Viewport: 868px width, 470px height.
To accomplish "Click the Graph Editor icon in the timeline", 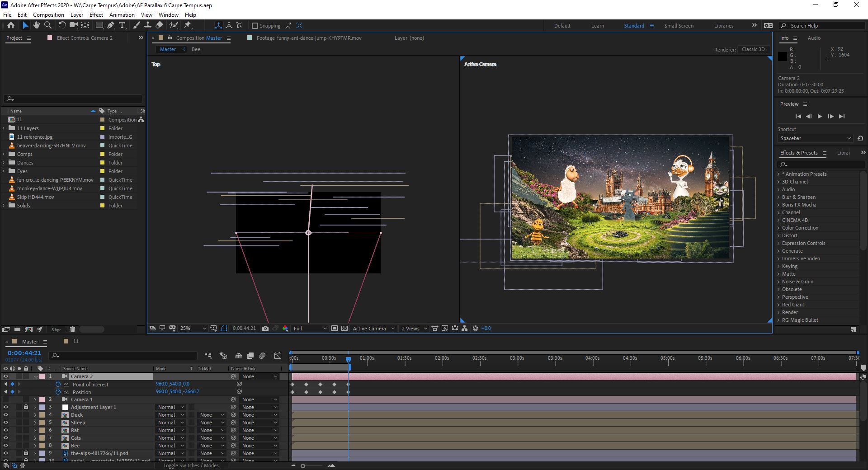I will tap(277, 356).
